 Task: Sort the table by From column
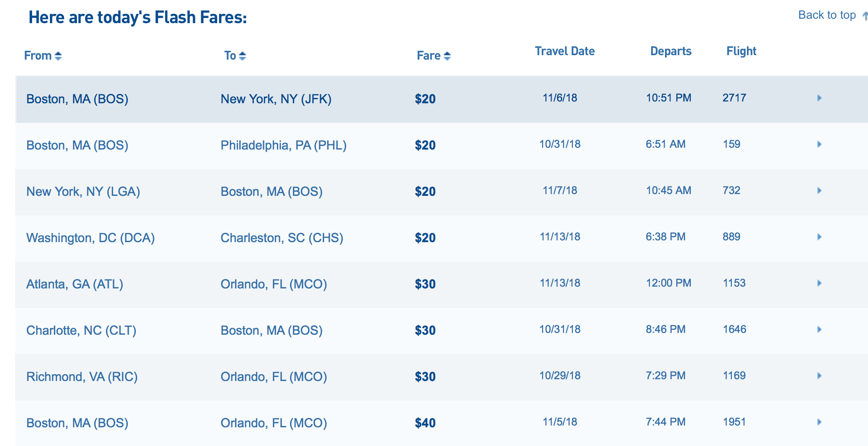coord(43,56)
